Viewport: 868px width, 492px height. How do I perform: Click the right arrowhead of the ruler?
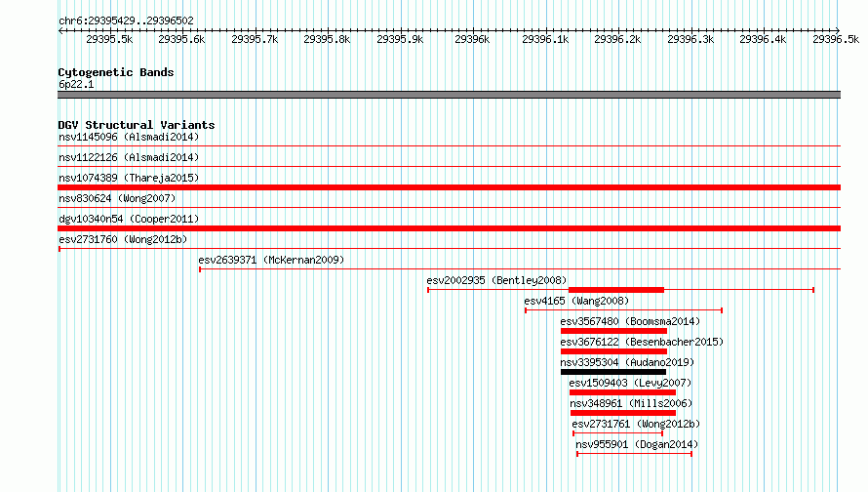[x=838, y=30]
